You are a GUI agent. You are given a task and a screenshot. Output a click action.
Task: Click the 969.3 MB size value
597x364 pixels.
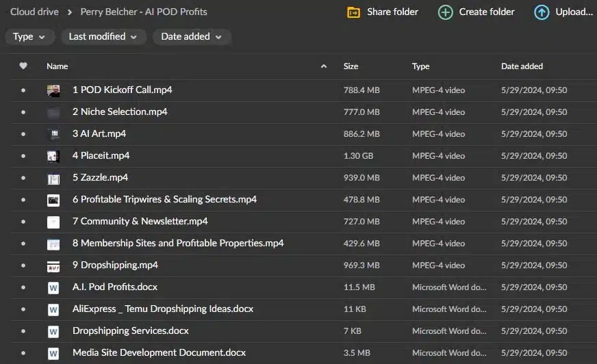click(x=361, y=265)
